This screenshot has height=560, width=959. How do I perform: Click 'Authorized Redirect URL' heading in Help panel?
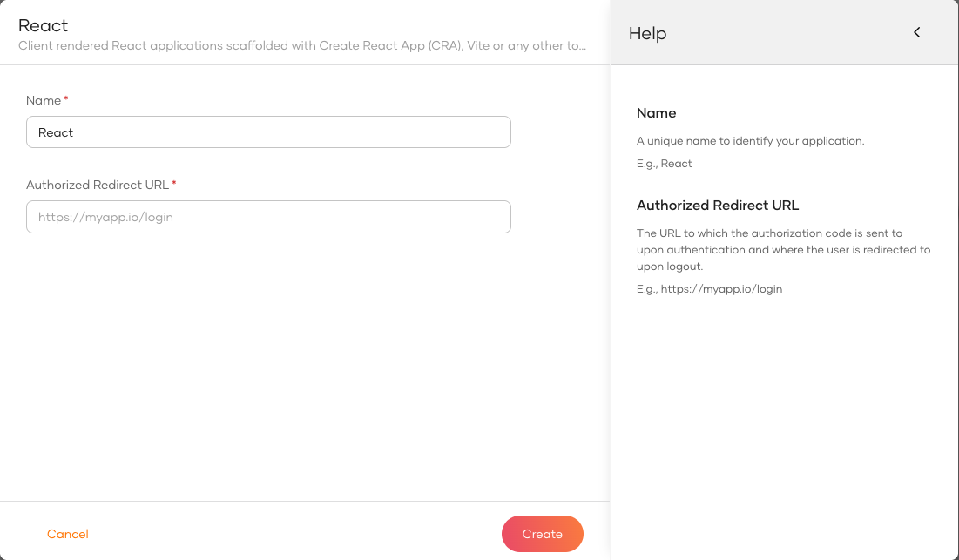coord(718,206)
